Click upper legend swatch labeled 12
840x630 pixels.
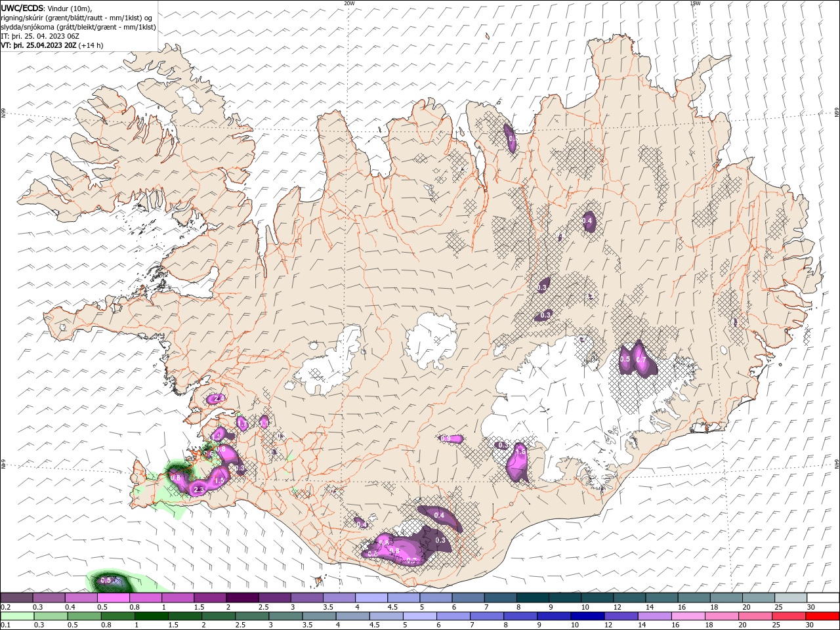coord(628,598)
